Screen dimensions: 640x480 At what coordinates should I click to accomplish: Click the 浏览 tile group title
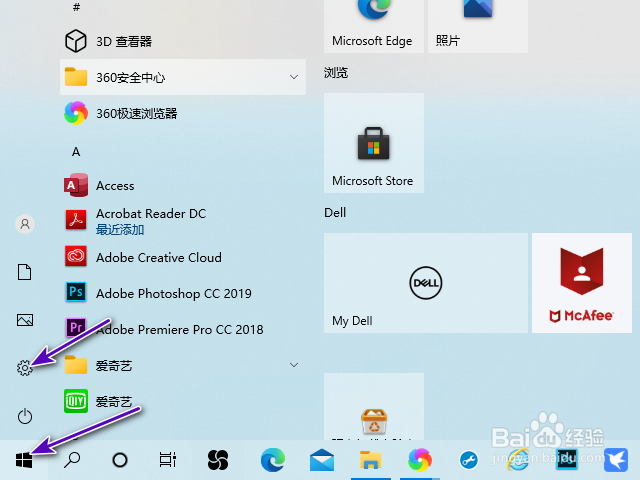(x=336, y=73)
